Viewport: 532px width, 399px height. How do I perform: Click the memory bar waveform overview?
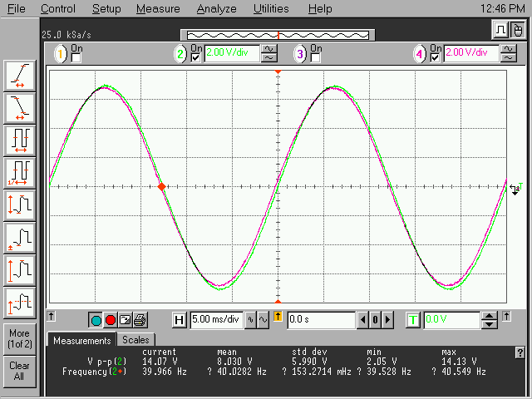click(278, 35)
